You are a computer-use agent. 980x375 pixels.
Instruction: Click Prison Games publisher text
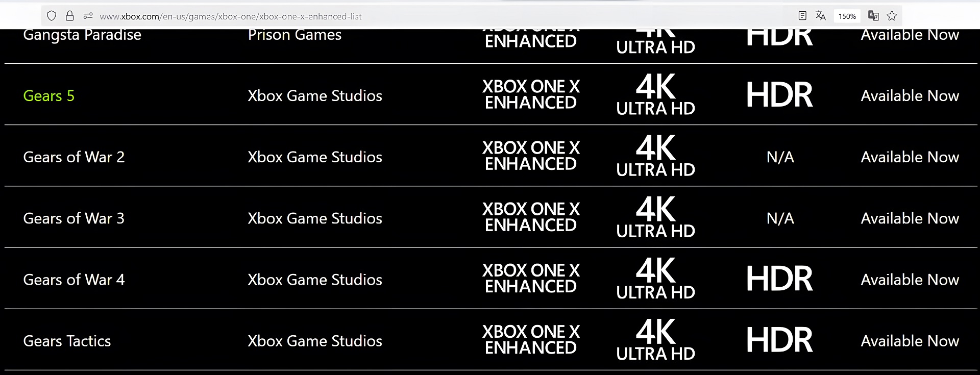point(295,35)
